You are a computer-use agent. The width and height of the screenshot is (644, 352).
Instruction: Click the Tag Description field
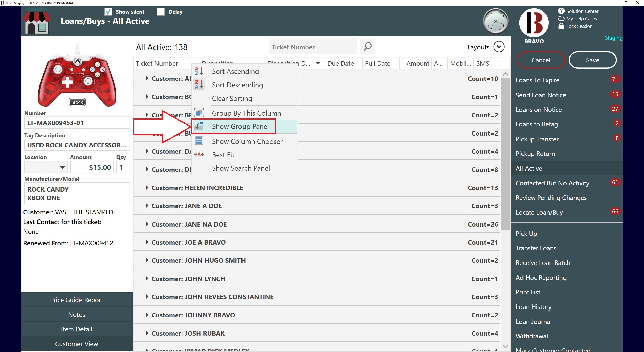click(77, 145)
